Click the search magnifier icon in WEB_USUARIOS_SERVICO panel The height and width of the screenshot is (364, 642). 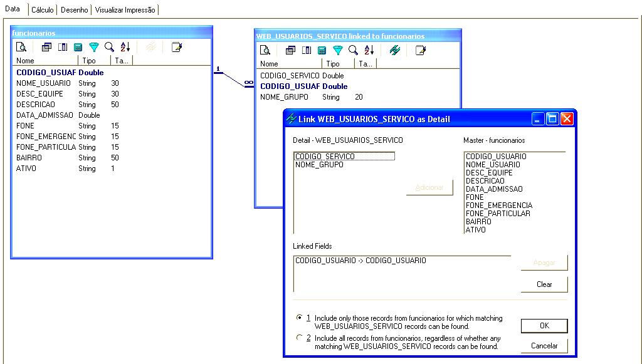[x=353, y=50]
